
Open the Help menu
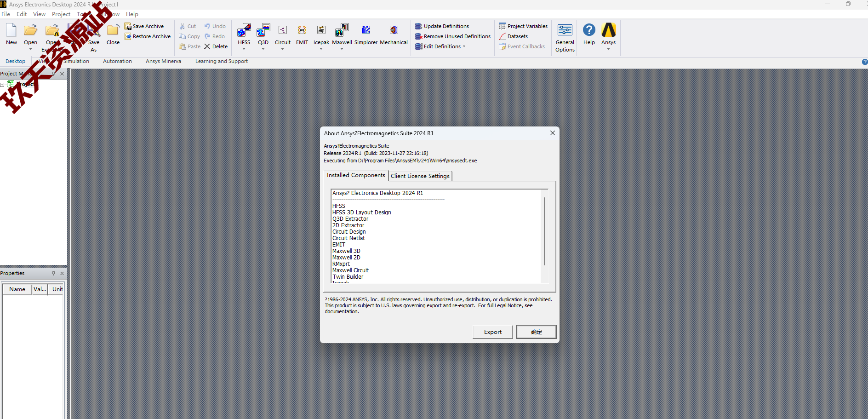tap(132, 14)
